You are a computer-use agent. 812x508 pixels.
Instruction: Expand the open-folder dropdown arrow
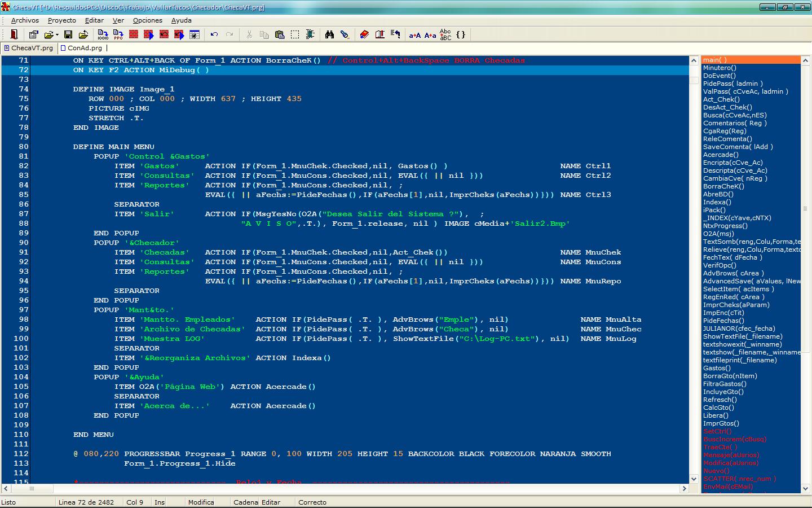coord(57,34)
